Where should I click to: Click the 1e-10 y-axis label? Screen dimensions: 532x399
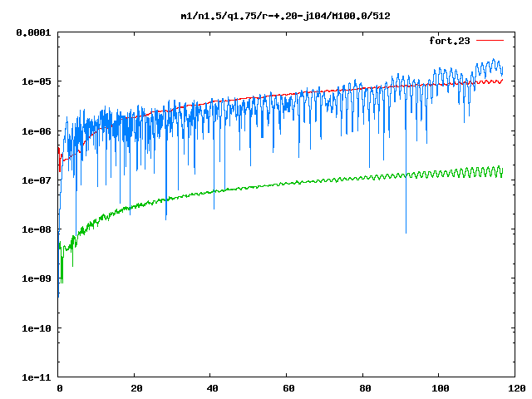(x=37, y=328)
